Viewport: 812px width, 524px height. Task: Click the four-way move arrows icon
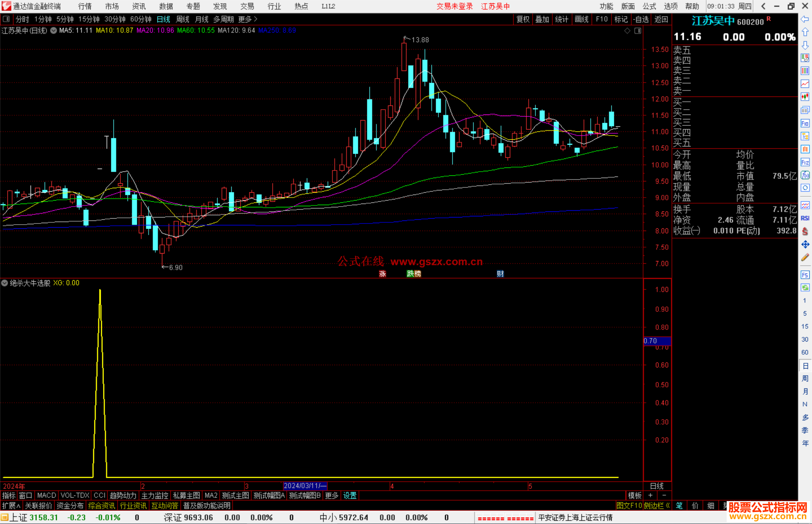pyautogui.click(x=805, y=245)
